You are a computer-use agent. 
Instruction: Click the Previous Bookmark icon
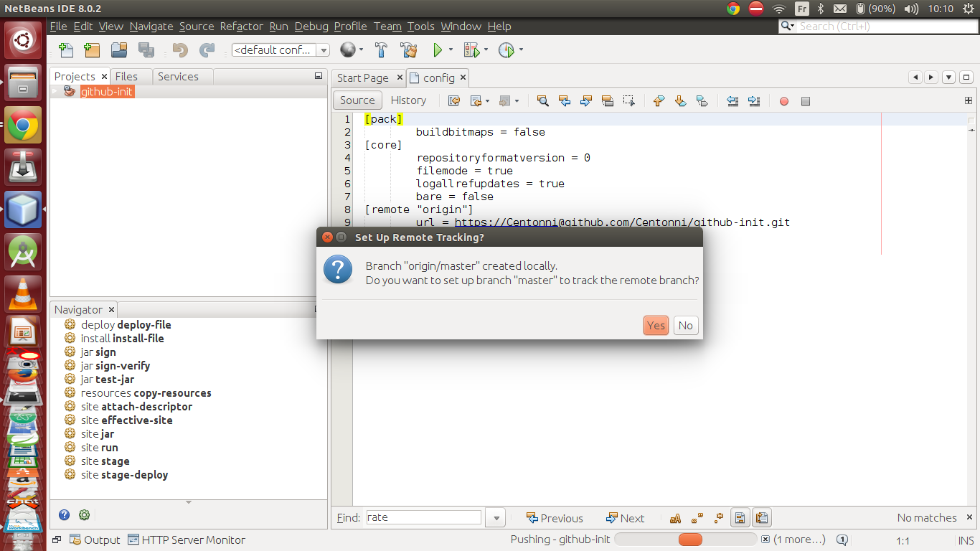659,101
